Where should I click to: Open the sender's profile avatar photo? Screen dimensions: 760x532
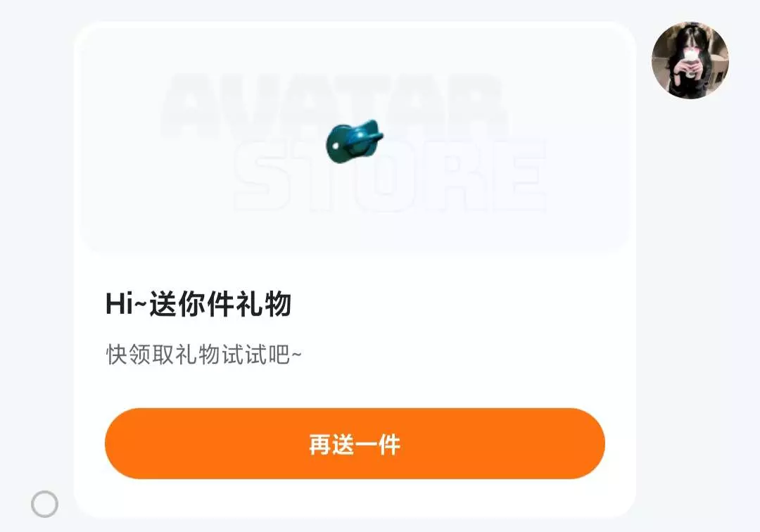tap(690, 60)
